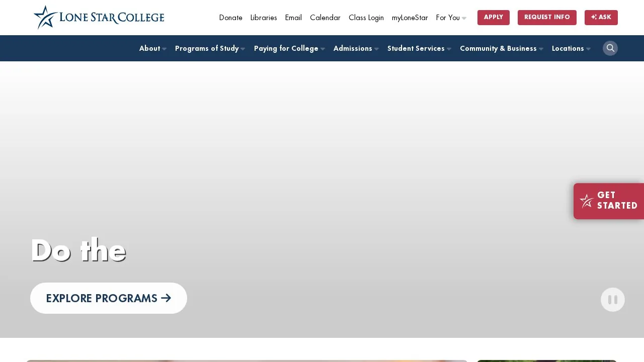Expand Programs of Study menu
Viewport: 644px width, 362px height.
[210, 48]
